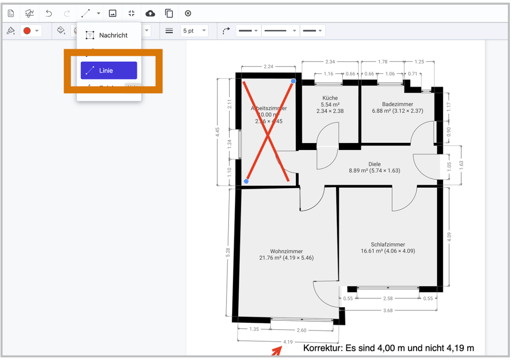Open the 5 pt line width dropdown
Screen dimensions: 512x361
pos(195,31)
